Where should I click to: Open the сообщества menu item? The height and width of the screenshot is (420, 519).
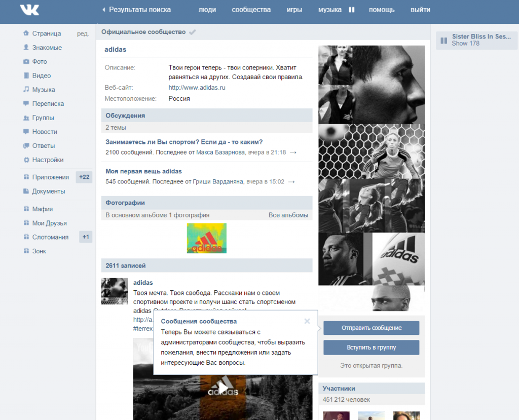click(251, 10)
